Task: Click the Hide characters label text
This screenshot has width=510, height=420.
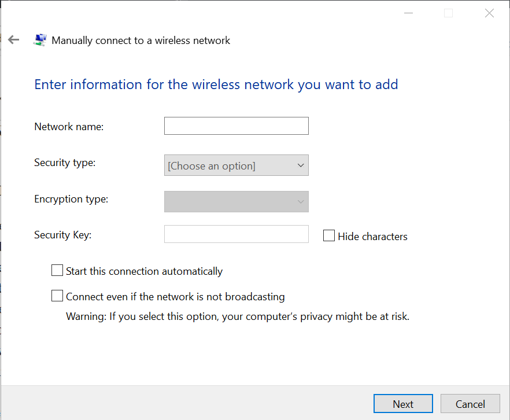Action: pos(372,237)
